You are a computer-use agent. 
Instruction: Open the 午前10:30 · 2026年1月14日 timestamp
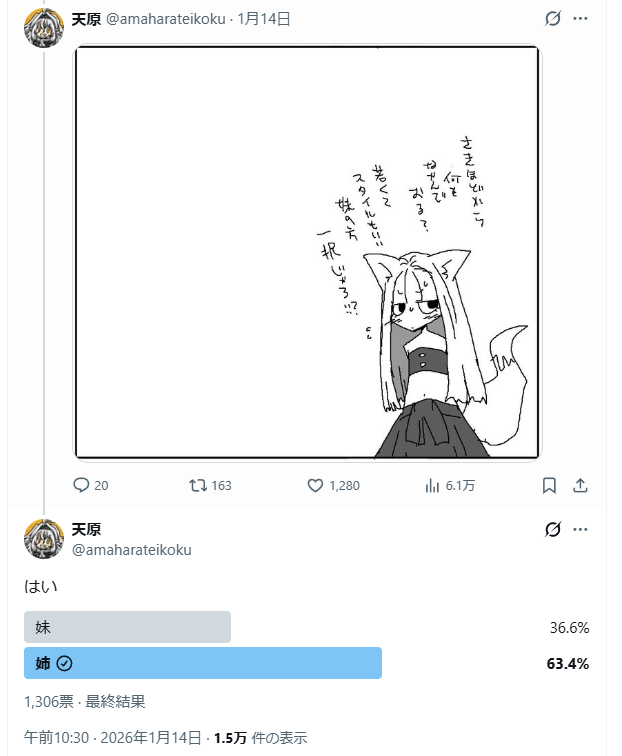[110, 738]
